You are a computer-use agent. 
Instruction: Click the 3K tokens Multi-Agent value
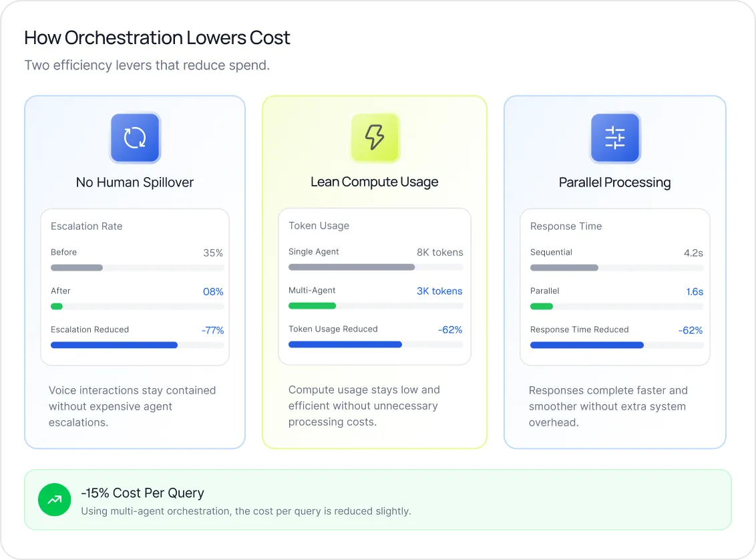click(x=439, y=291)
